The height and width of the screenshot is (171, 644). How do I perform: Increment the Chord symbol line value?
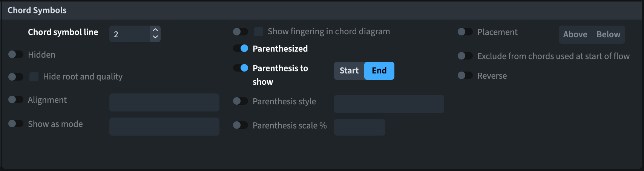tap(155, 30)
